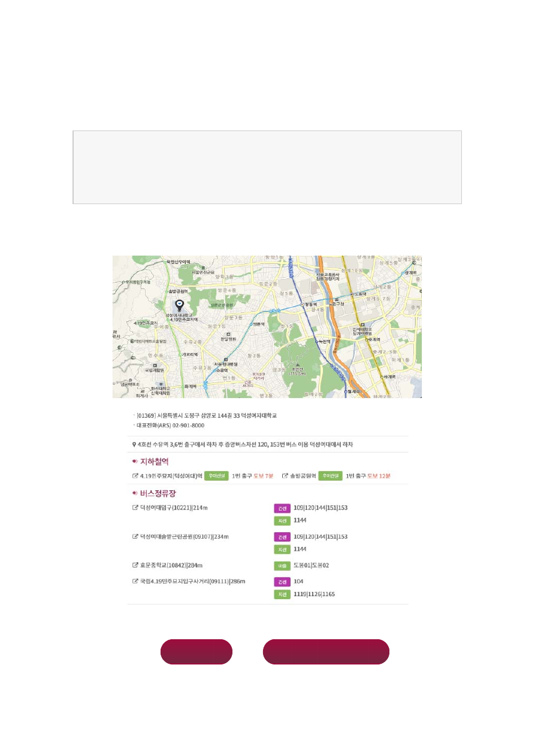This screenshot has width=535, height=756.
Task: Click the 간선 badge for 덕성여대입구 stop
Action: point(282,508)
